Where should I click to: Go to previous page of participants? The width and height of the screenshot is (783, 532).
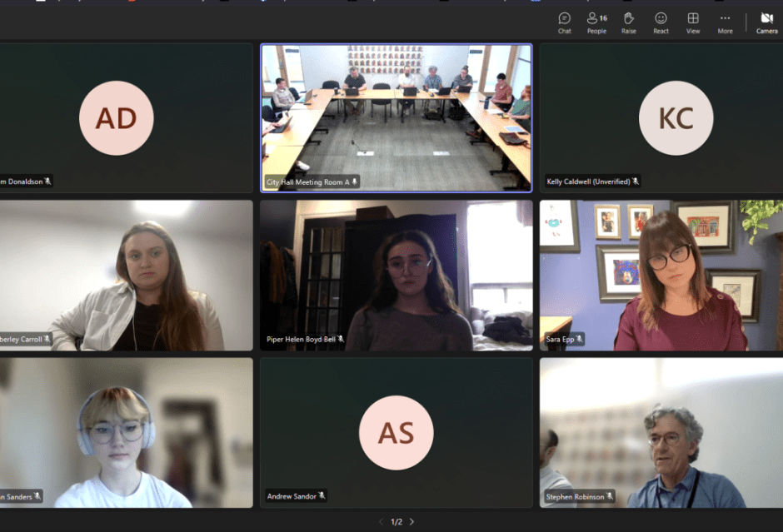pos(382,522)
